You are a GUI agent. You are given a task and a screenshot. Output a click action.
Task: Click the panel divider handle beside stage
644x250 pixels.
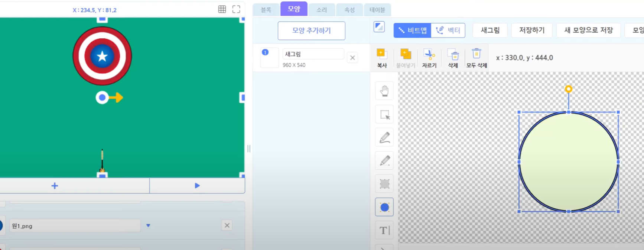pos(249,149)
